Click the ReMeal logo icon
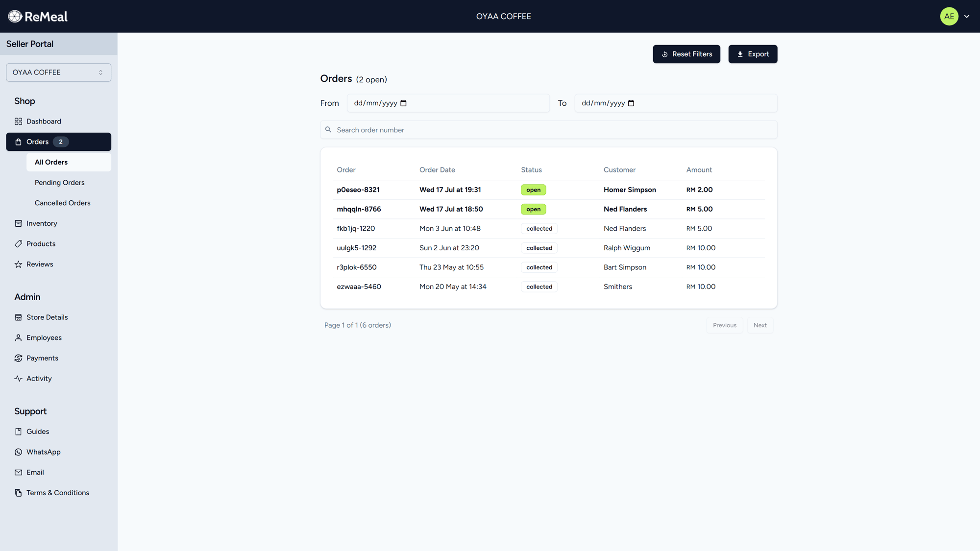 pos(15,16)
